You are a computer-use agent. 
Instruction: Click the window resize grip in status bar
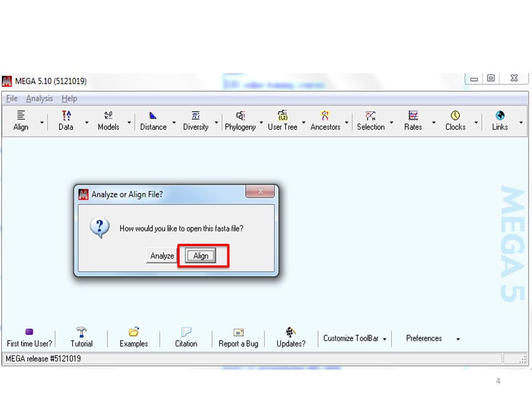pos(523,359)
